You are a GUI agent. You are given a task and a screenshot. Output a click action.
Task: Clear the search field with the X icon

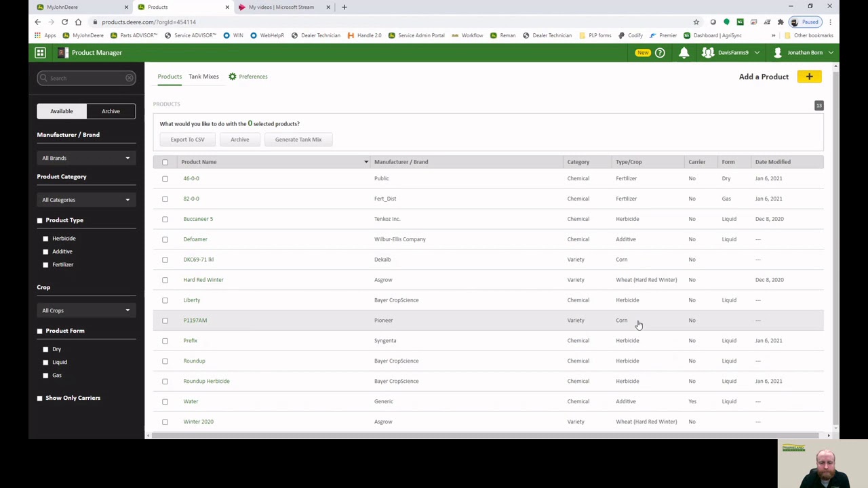pos(129,78)
